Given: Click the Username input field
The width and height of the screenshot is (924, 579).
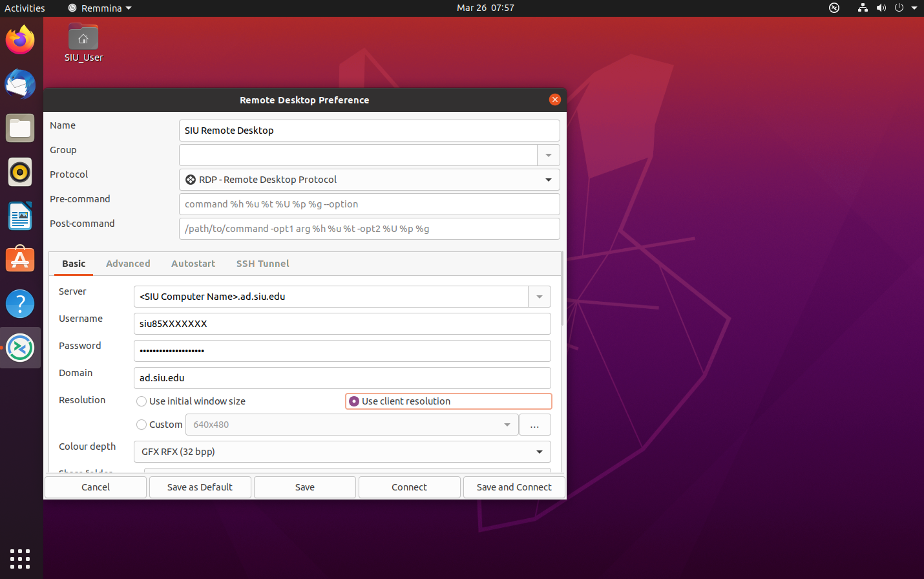Looking at the screenshot, I should click(342, 324).
